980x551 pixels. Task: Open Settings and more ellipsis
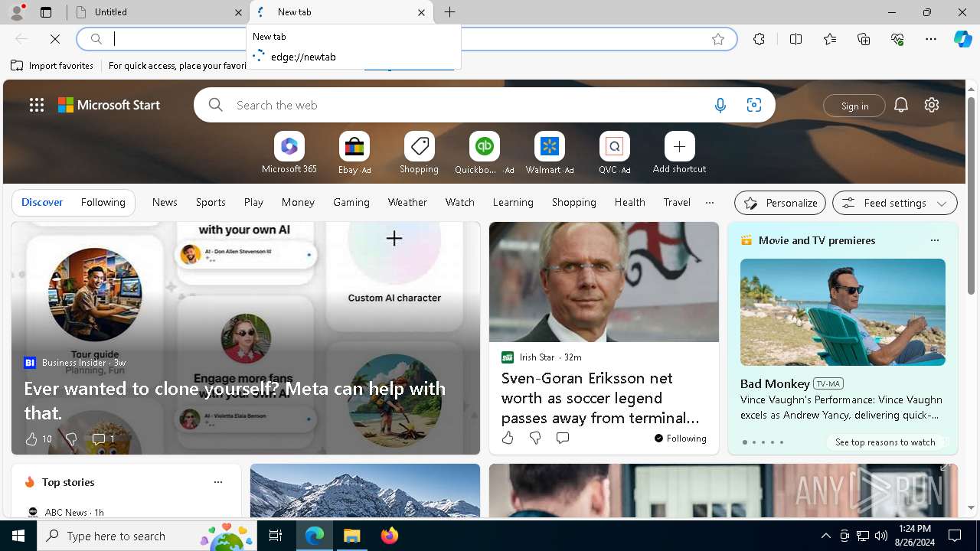[x=931, y=39]
